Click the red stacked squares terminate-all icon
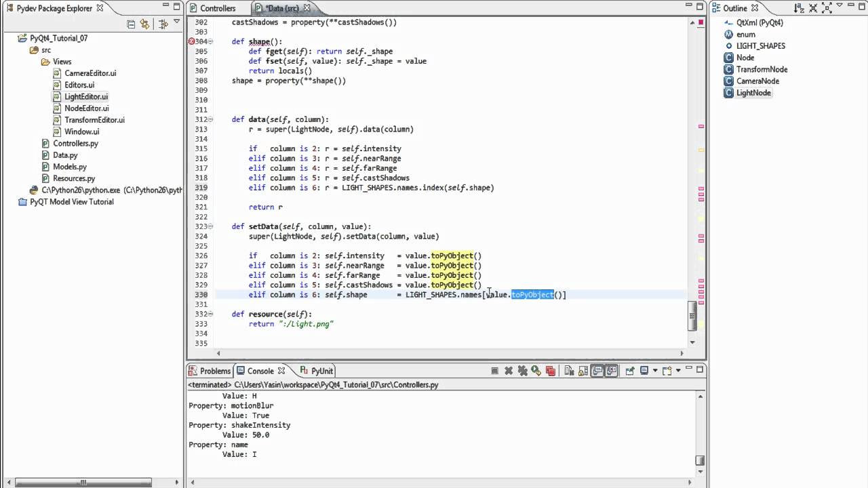The height and width of the screenshot is (488, 868). (x=550, y=371)
